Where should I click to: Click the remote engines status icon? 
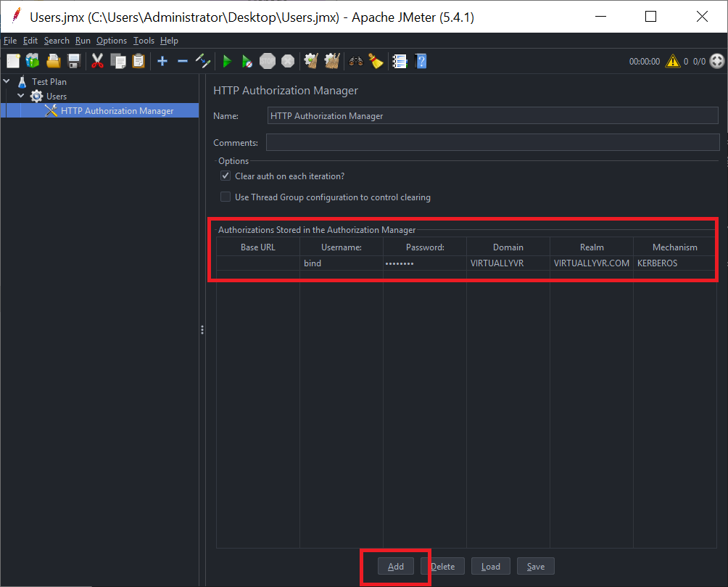tap(717, 61)
